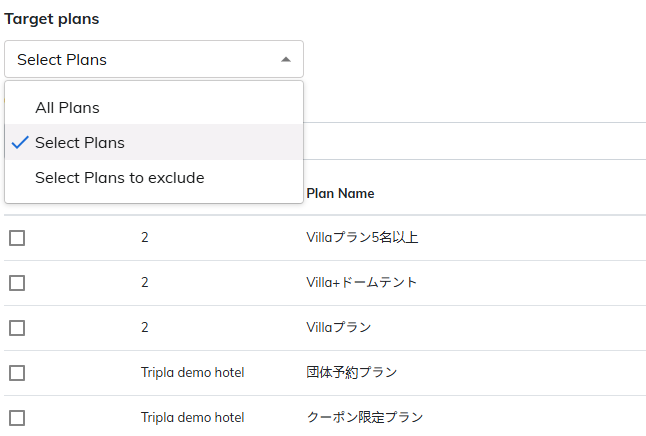Screen dimensions: 646x436
Task: Click the dropdown caret arrow in Target plans
Action: 286,59
